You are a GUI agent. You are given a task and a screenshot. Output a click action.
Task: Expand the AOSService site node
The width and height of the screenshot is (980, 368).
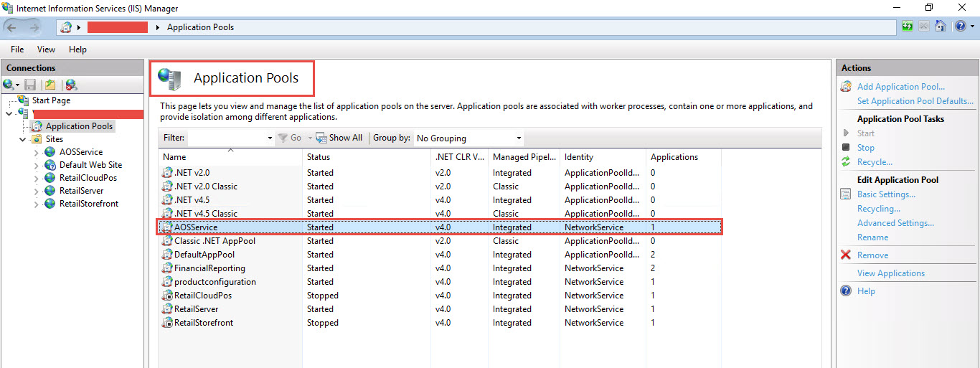click(37, 152)
